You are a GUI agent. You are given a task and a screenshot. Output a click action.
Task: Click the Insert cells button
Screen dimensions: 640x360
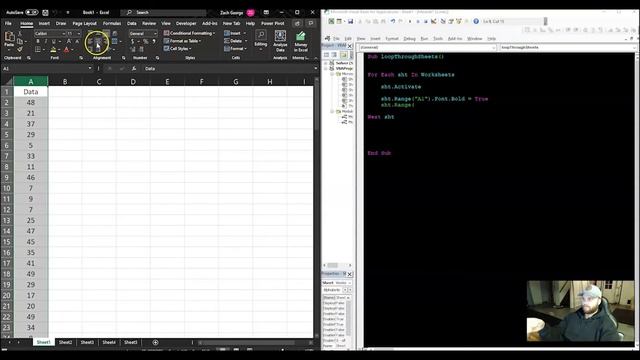tap(235, 33)
